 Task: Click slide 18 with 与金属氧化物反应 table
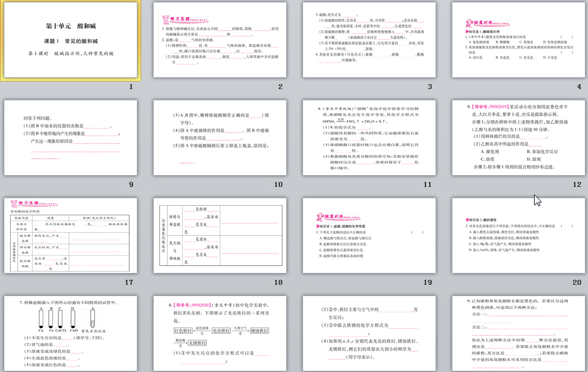pyautogui.click(x=220, y=236)
